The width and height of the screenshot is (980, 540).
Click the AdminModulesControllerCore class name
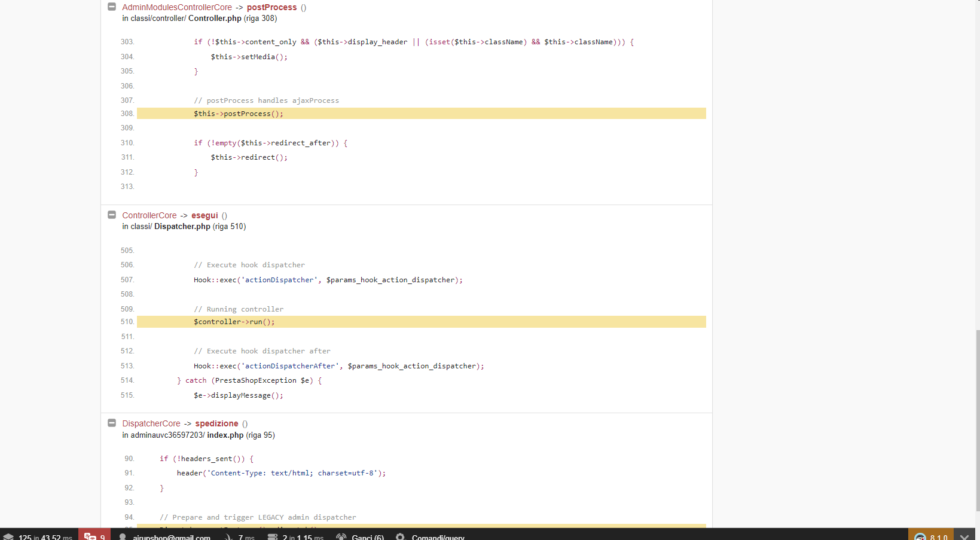coord(177,7)
